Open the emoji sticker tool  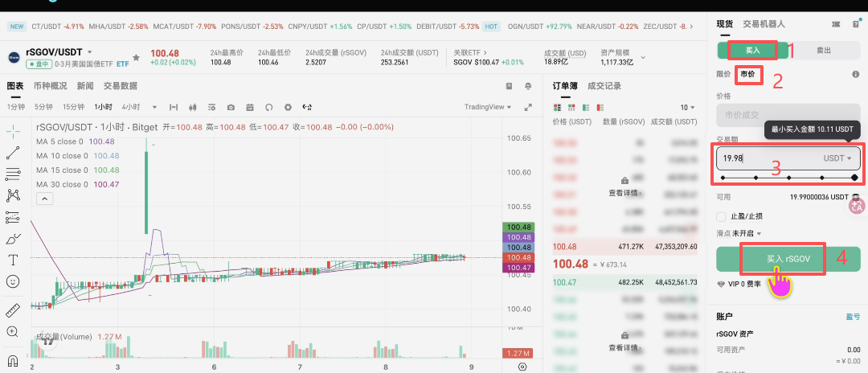[14, 281]
